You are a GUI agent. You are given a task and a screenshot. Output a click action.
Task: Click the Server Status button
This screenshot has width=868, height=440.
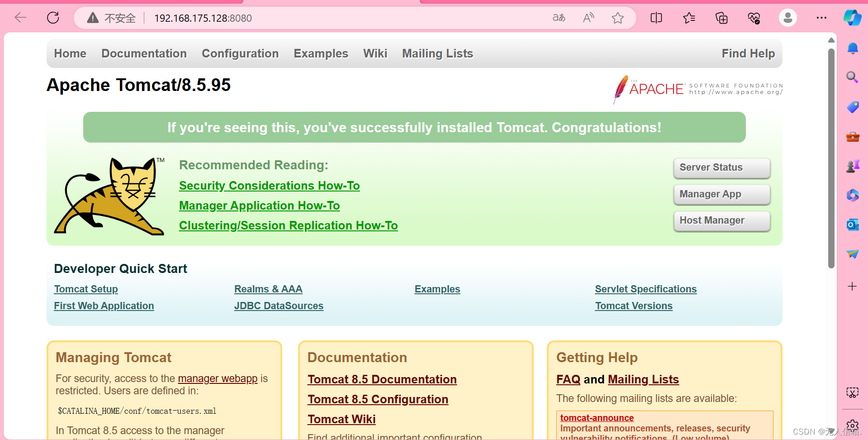click(x=722, y=167)
